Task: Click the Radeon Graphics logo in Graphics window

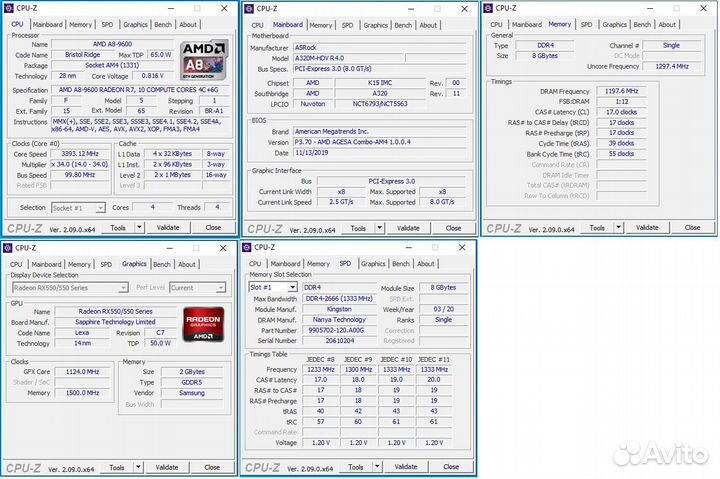Action: (203, 324)
